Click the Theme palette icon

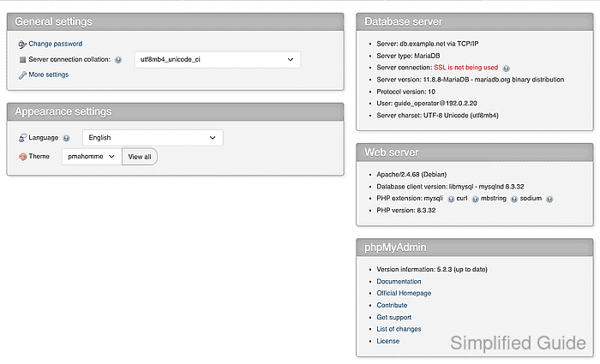pyautogui.click(x=22, y=157)
